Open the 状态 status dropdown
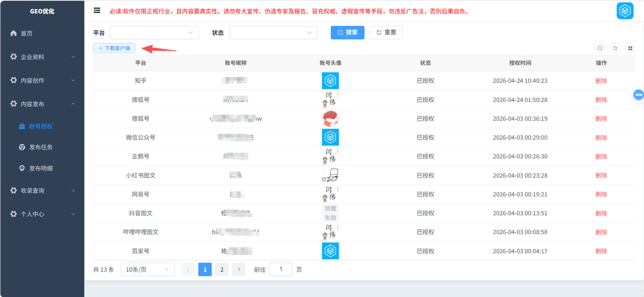This screenshot has width=644, height=297. [x=273, y=33]
